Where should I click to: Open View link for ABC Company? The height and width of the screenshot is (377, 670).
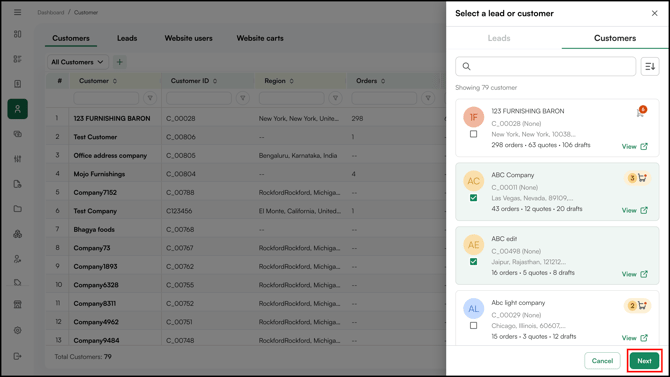635,210
